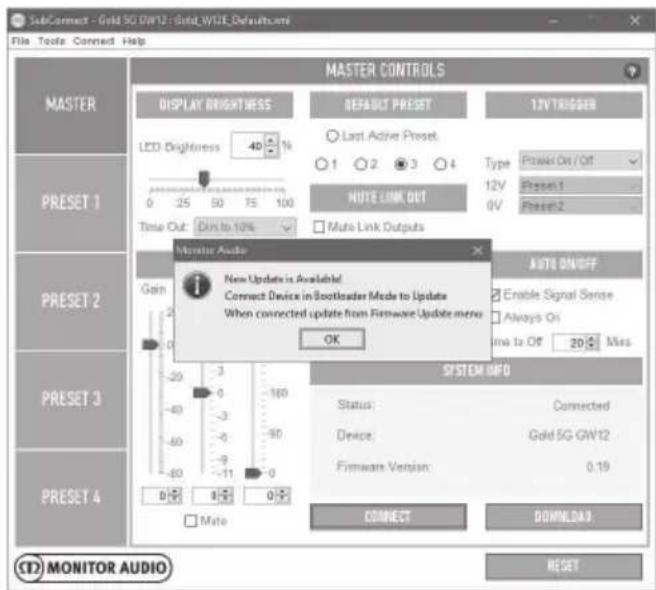656x590 pixels.
Task: Open the trigger Type dropdown
Action: [x=580, y=161]
